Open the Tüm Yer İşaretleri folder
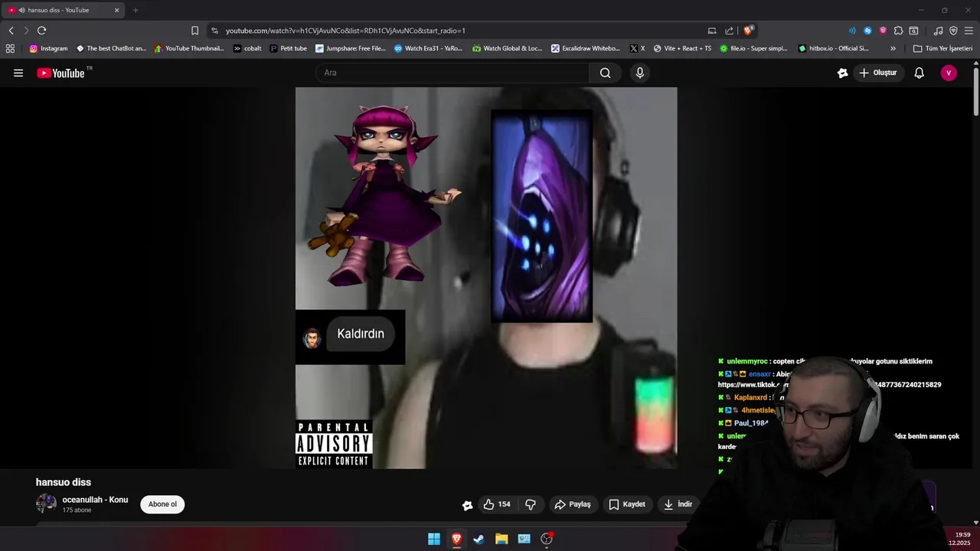The height and width of the screenshot is (551, 980). coord(942,48)
